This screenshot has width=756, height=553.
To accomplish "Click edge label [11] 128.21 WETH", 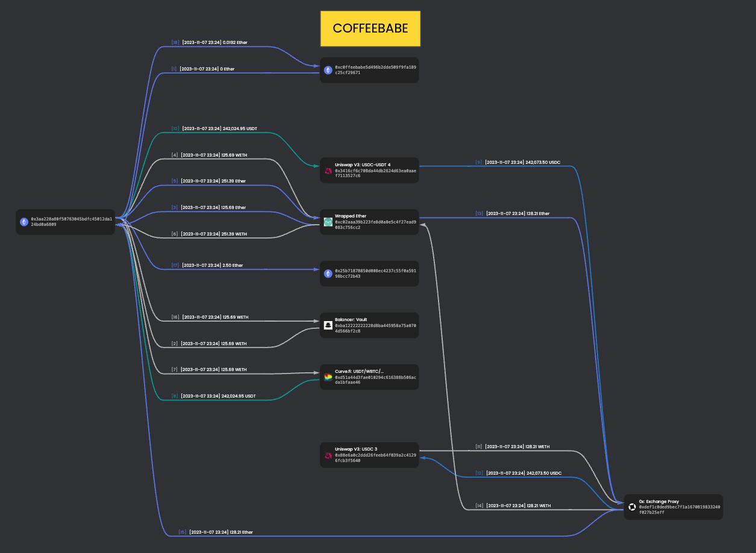I will (513, 447).
